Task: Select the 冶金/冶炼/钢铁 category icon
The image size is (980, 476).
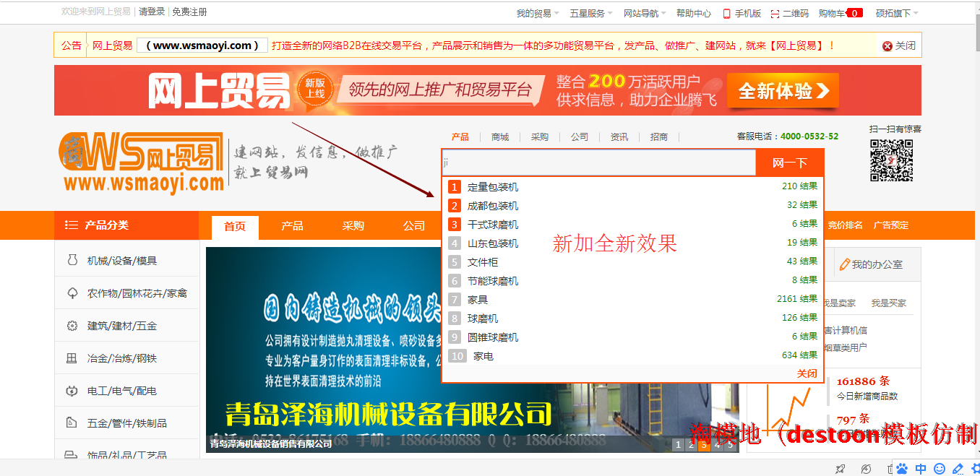Action: point(72,358)
